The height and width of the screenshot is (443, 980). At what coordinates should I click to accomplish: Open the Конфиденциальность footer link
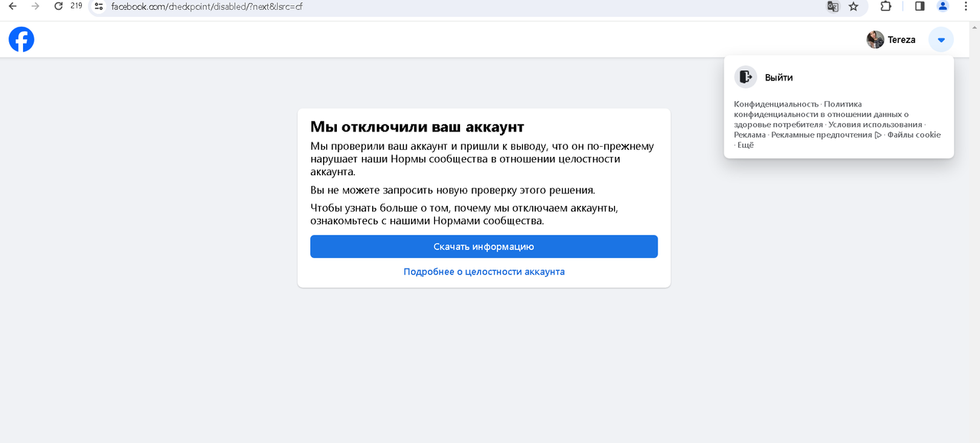[x=776, y=104]
